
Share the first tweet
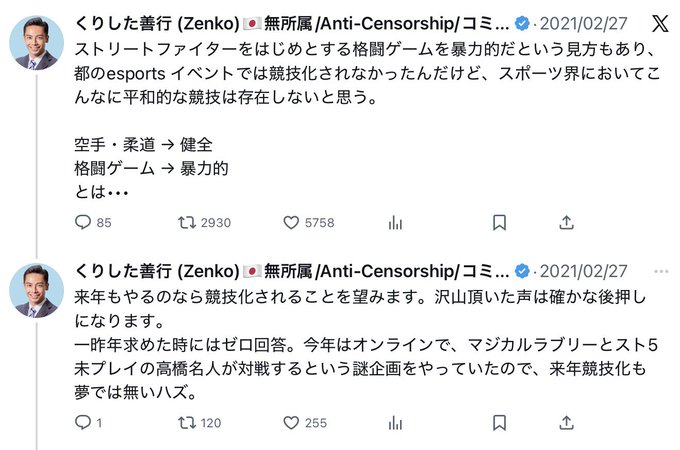(566, 223)
